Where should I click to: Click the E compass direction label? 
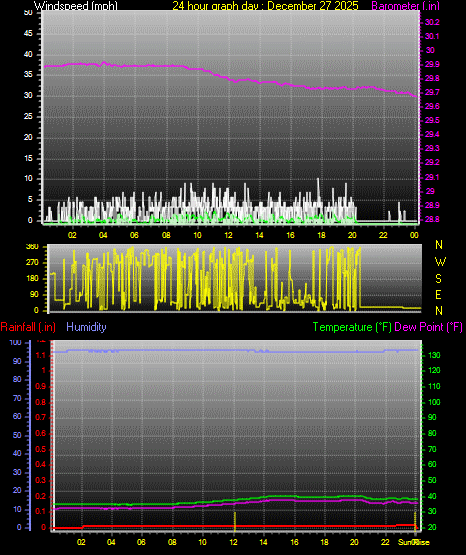click(438, 295)
